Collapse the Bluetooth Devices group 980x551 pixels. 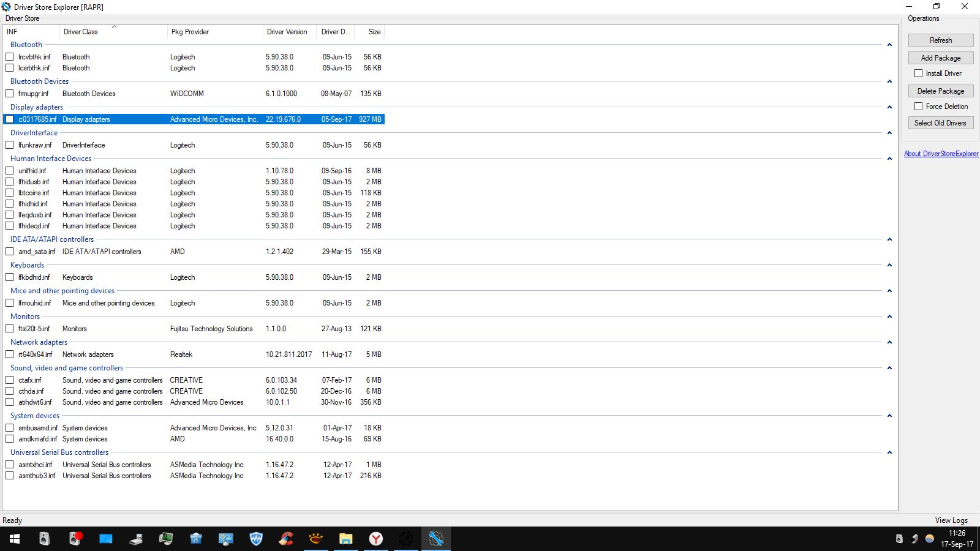click(889, 81)
